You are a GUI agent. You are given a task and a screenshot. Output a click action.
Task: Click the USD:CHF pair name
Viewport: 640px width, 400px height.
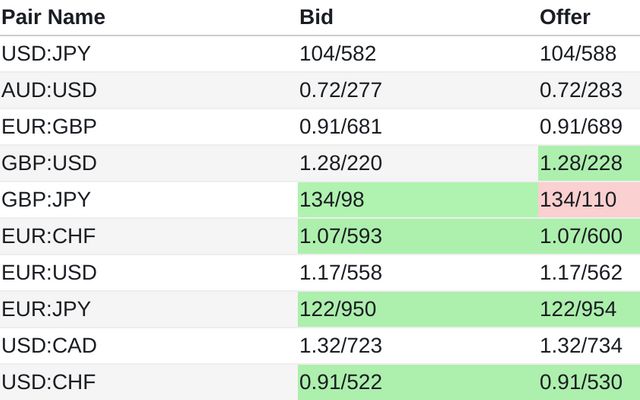(x=49, y=382)
